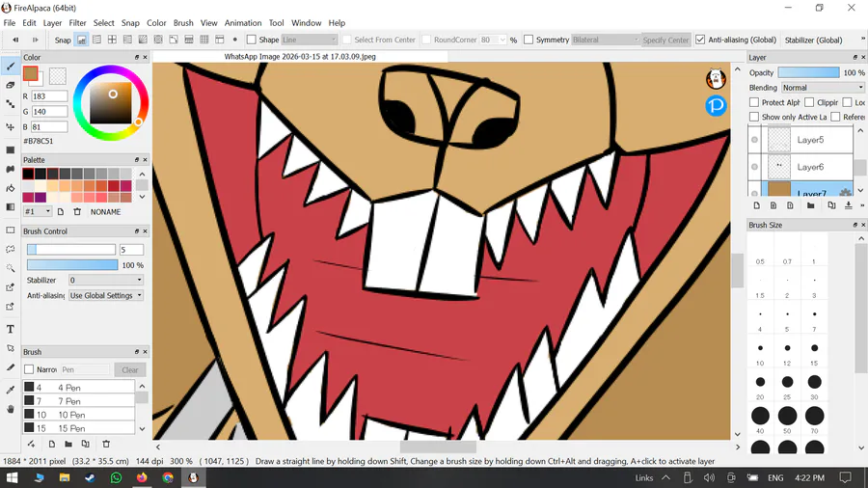
Task: Open the Animation menu
Action: click(x=243, y=23)
